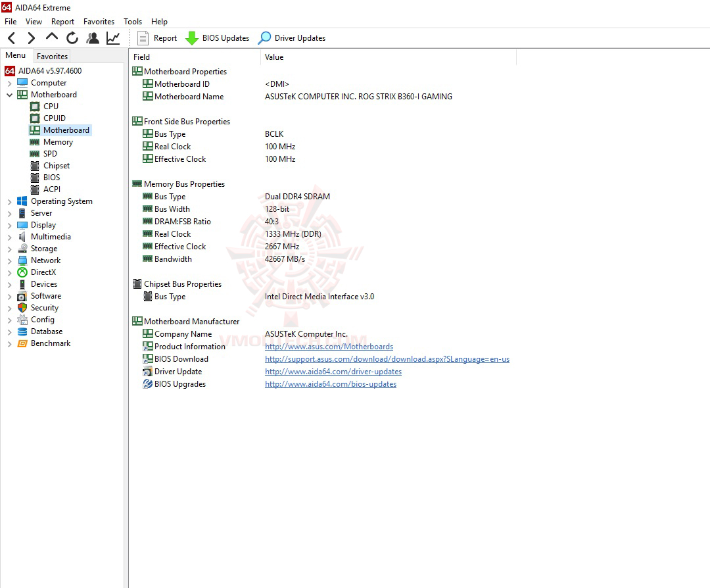Viewport: 710px width, 588px height.
Task: Switch to the Menu tab
Action: tap(15, 55)
